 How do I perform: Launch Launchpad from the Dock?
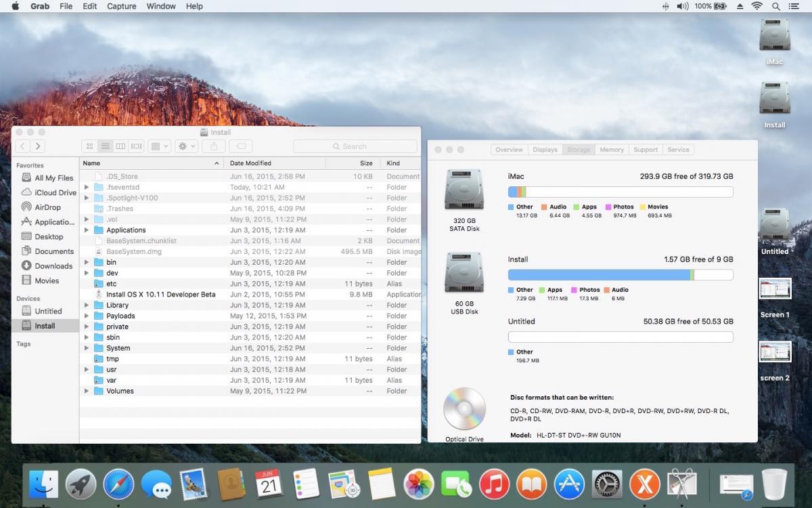[x=81, y=484]
